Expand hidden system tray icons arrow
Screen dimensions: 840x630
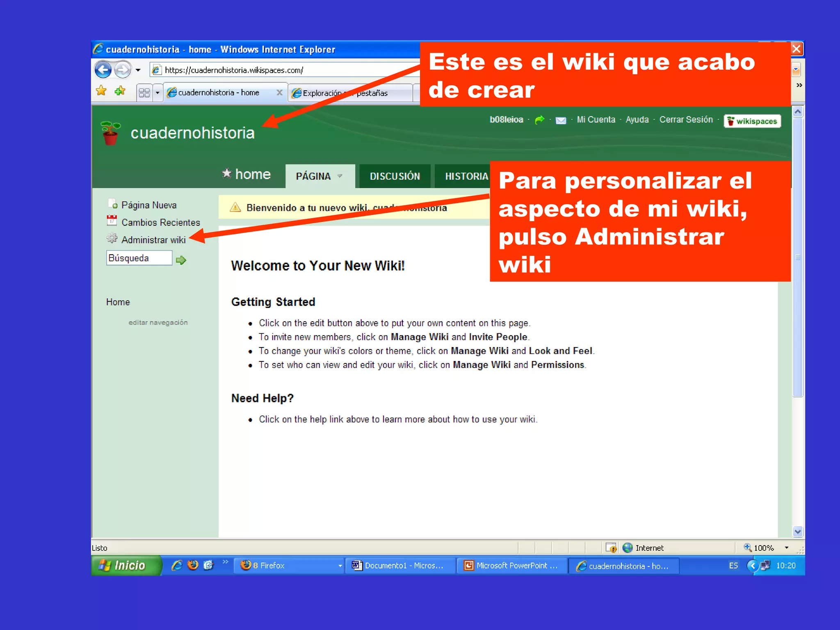tap(753, 566)
